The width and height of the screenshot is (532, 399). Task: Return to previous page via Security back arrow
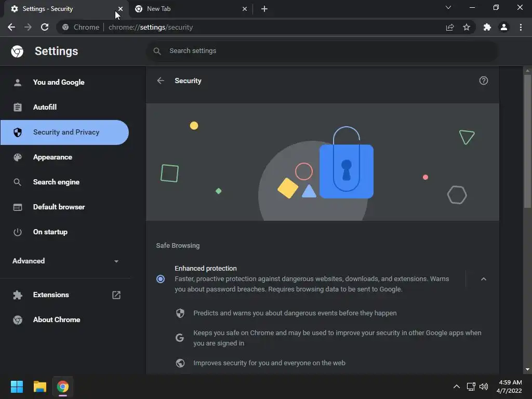[161, 81]
